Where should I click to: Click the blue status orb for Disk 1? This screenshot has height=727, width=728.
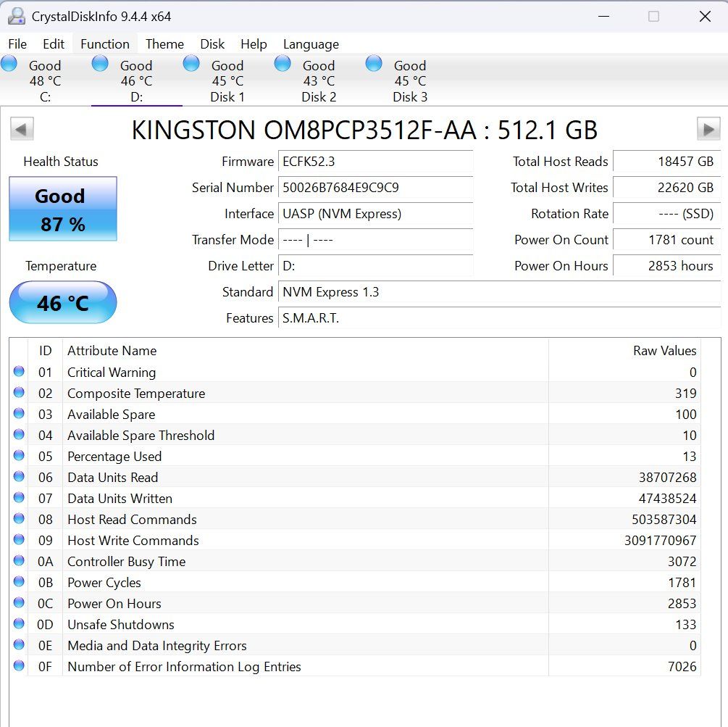[191, 63]
